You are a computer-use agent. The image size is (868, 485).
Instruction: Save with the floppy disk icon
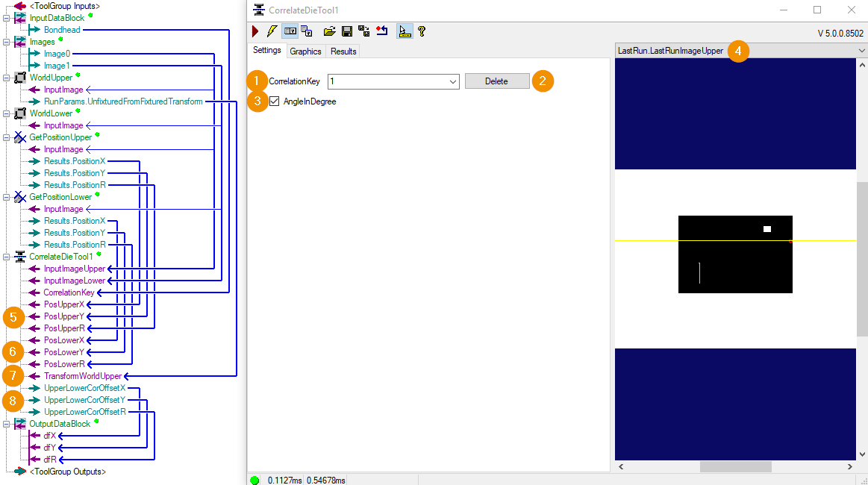point(347,31)
